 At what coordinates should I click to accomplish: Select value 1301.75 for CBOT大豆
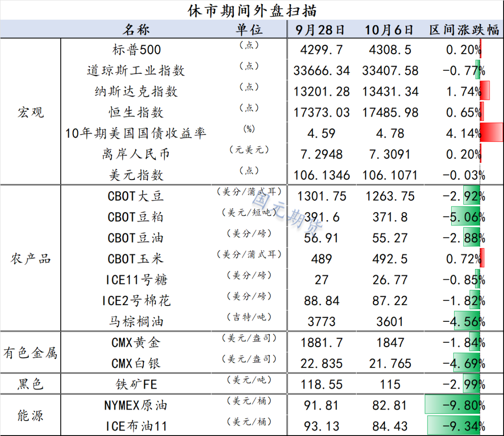[x=322, y=196]
